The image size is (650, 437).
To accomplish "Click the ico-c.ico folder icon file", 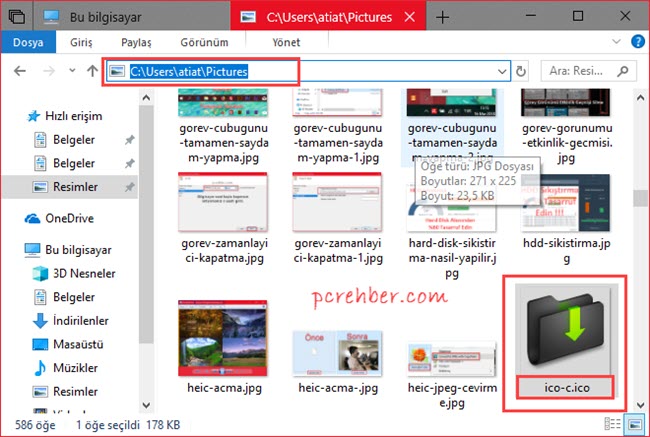I will point(566,328).
